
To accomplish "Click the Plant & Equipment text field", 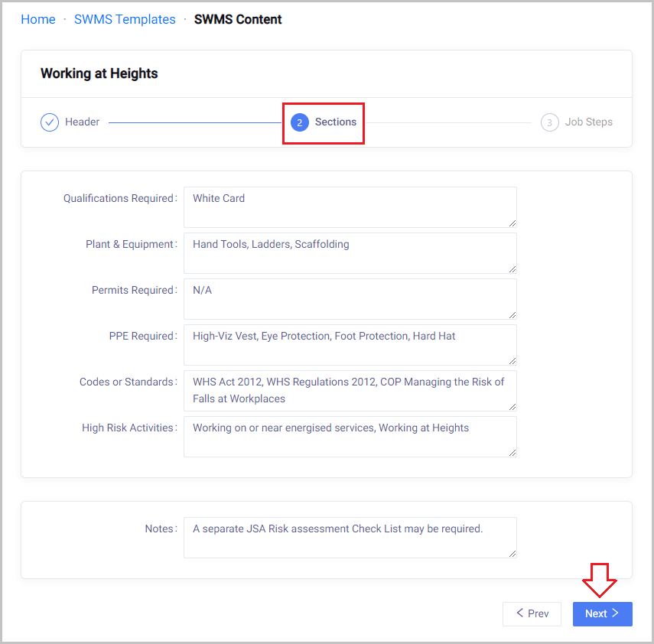I will pyautogui.click(x=350, y=252).
